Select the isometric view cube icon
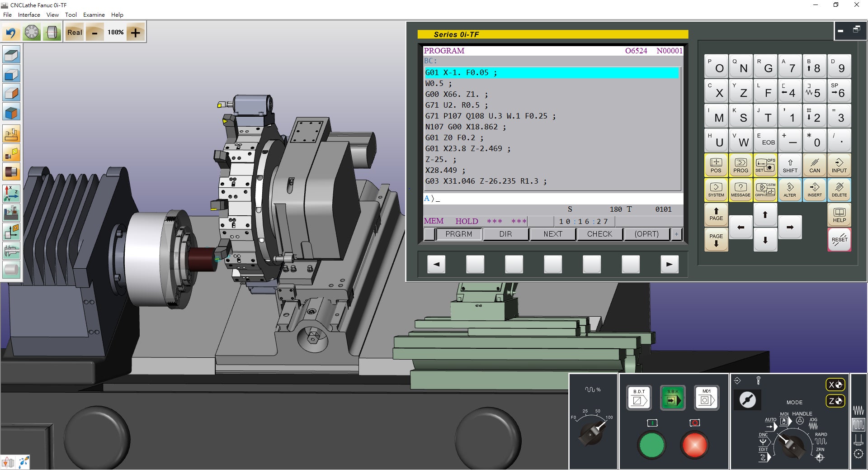The image size is (868, 470). (11, 113)
